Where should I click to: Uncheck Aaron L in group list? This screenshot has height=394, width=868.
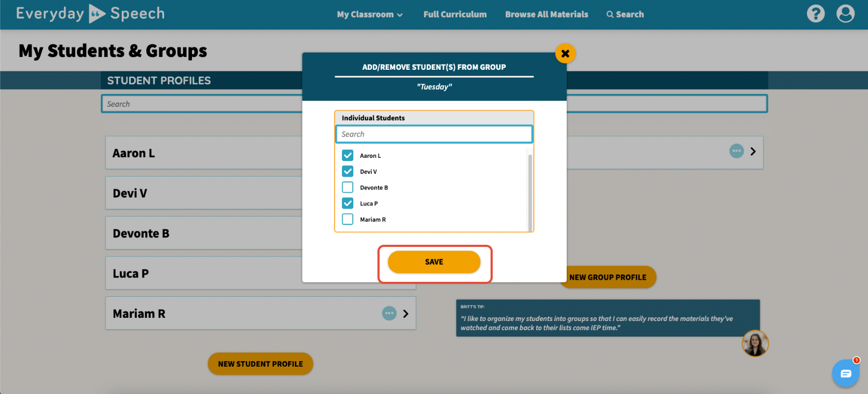348,156
